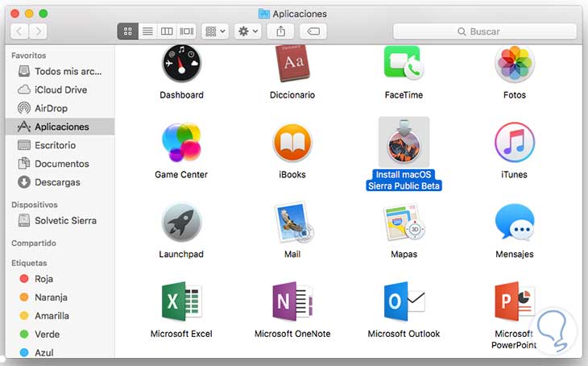This screenshot has height=366, width=588.
Task: Switch to list view mode
Action: (x=147, y=31)
